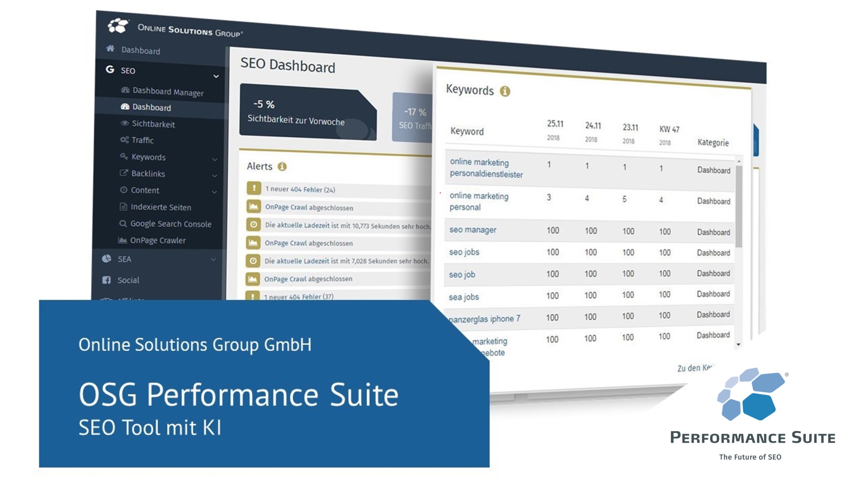Open Google Search Console in the sidebar
Image resolution: width=868 pixels, height=487 pixels.
[171, 224]
